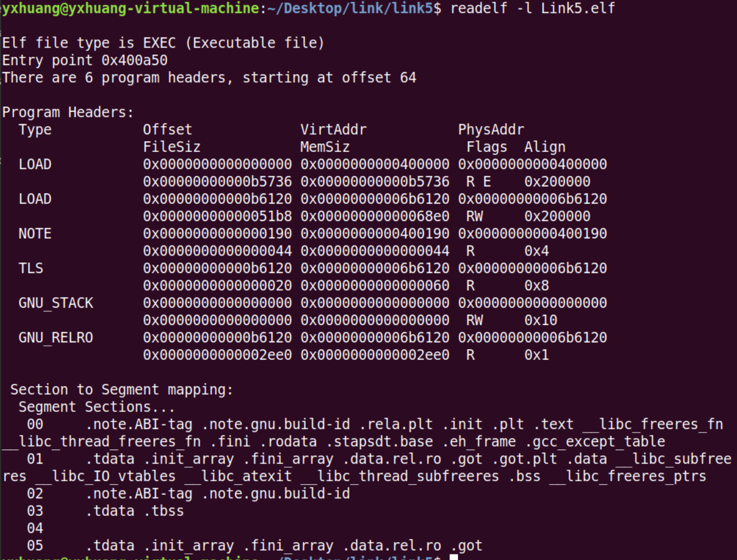This screenshot has height=560, width=737.
Task: Click the Program Headers heading
Action: point(68,113)
